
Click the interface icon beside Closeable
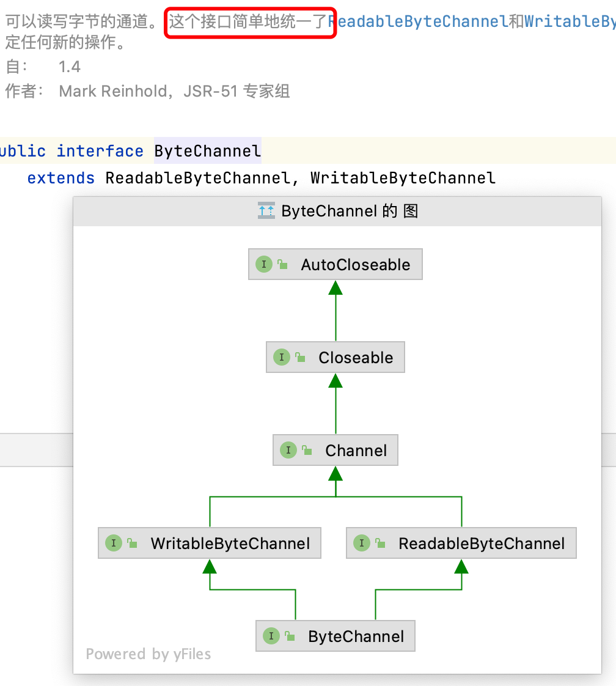(281, 358)
